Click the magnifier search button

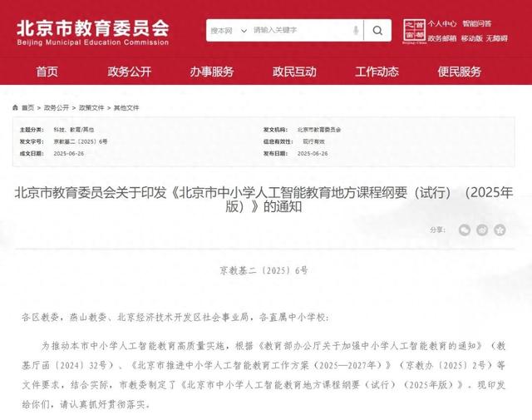(377, 30)
